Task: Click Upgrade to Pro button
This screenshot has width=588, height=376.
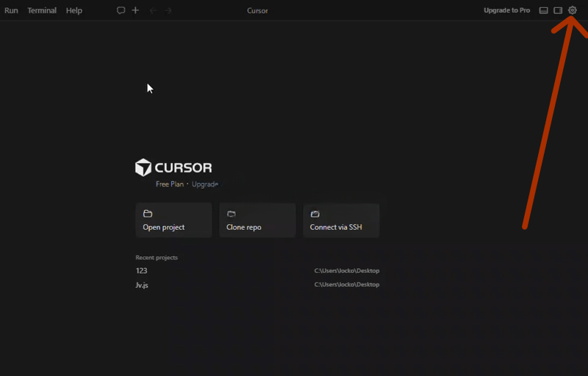Action: coord(506,10)
